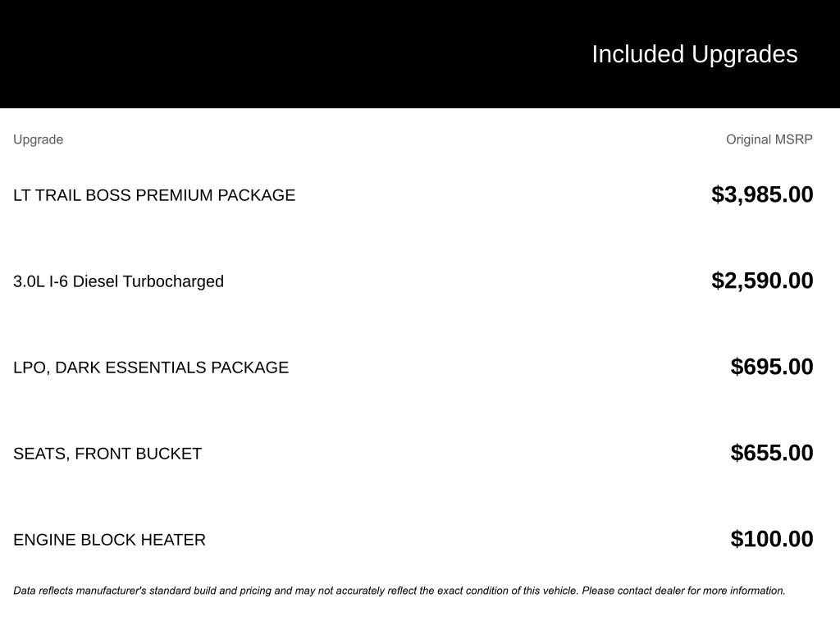This screenshot has width=840, height=630.
Task: Click the word 'Turbocharged' in engine row
Action: click(173, 281)
